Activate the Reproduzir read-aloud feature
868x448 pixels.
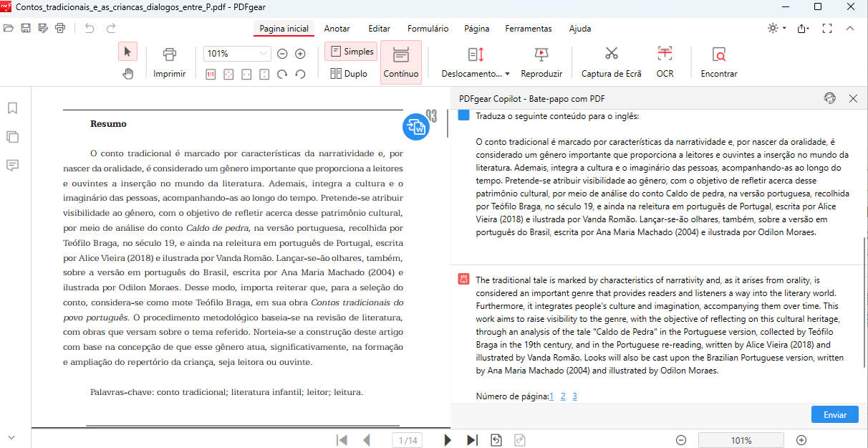[541, 61]
